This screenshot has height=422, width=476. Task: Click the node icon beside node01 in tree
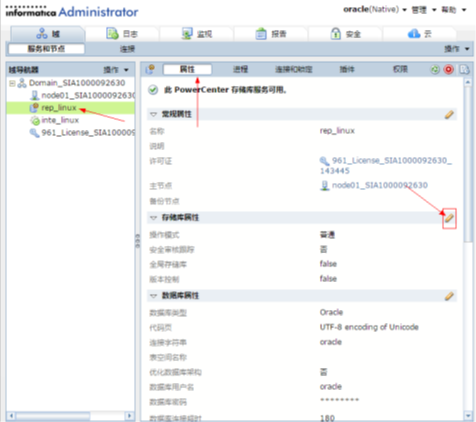click(x=34, y=96)
